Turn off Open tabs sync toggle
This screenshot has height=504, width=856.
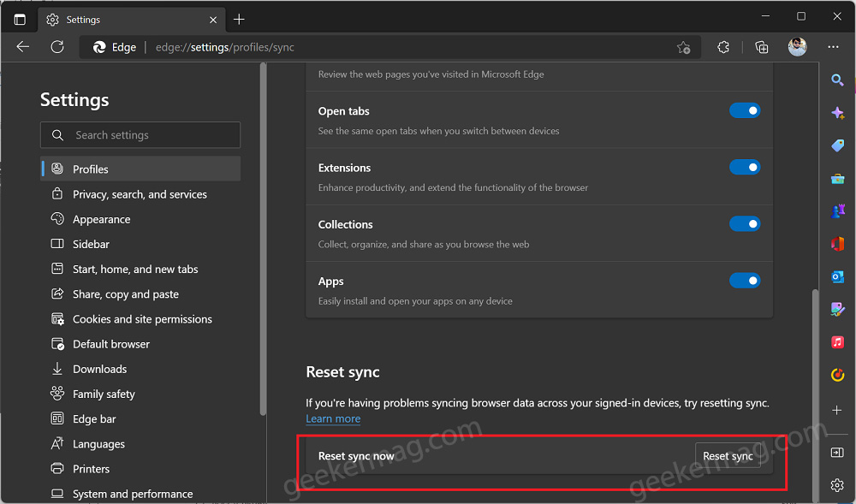coord(745,110)
